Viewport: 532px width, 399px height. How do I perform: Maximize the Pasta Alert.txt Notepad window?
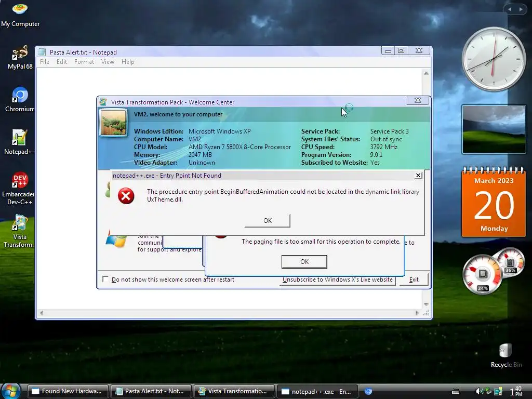point(401,50)
